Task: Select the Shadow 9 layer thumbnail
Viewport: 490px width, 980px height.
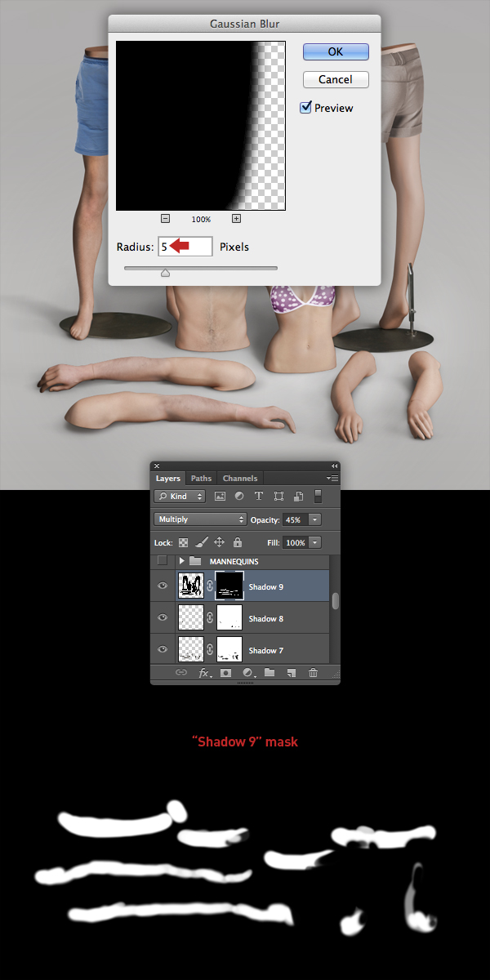Action: point(190,586)
